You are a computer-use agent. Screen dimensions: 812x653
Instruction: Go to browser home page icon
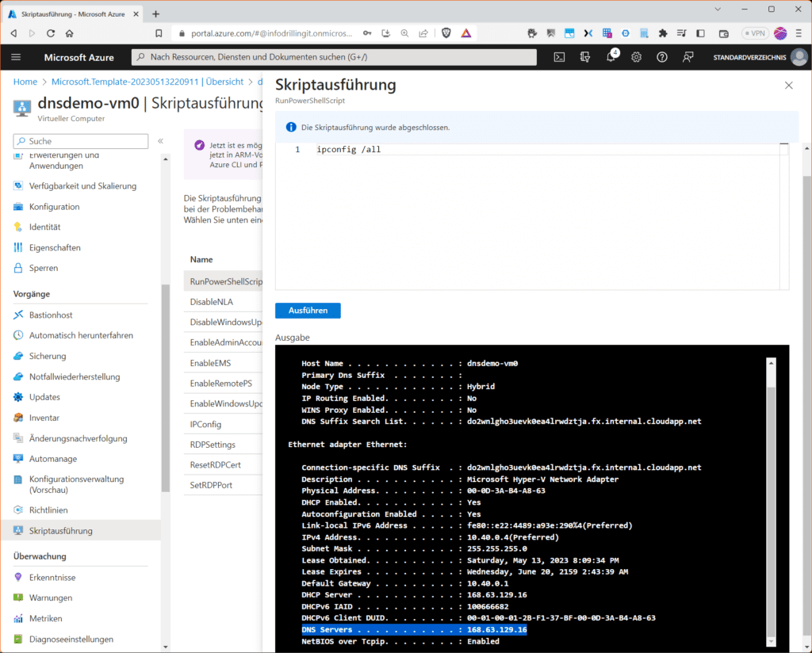click(x=70, y=33)
